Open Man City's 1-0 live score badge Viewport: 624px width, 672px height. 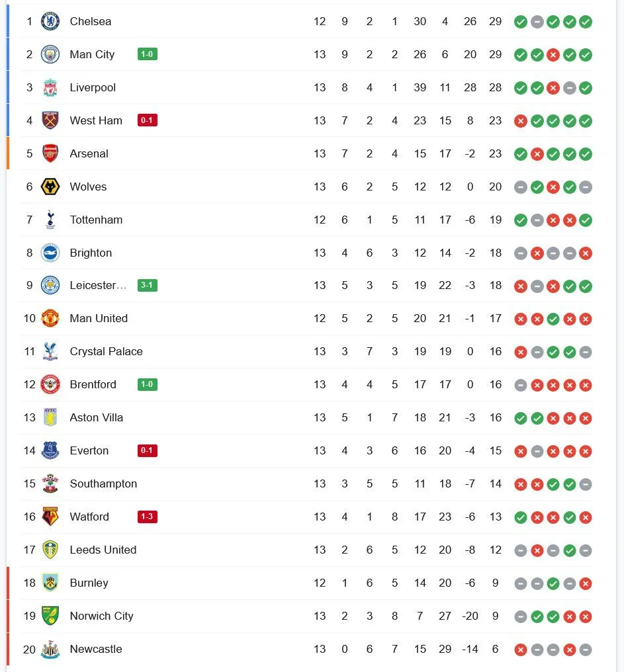point(148,54)
